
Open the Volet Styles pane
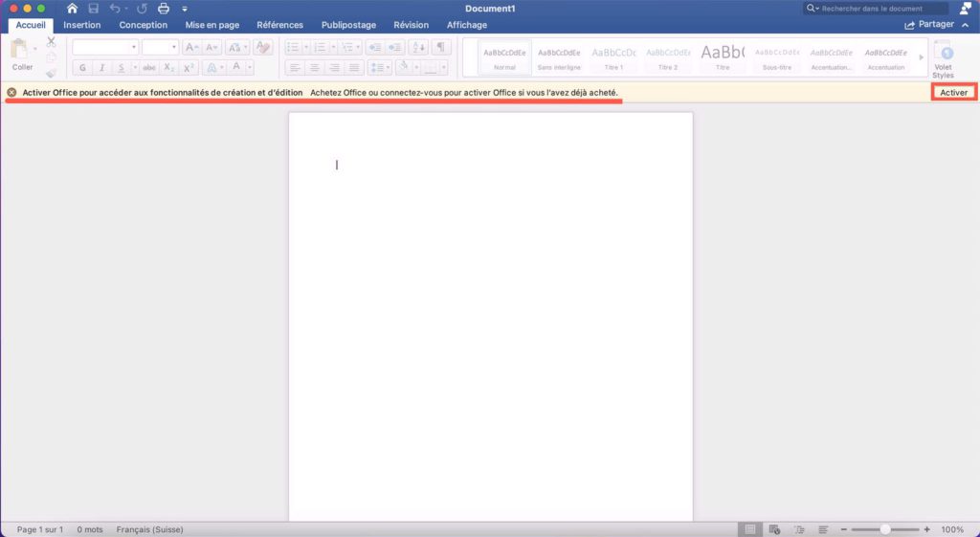943,59
